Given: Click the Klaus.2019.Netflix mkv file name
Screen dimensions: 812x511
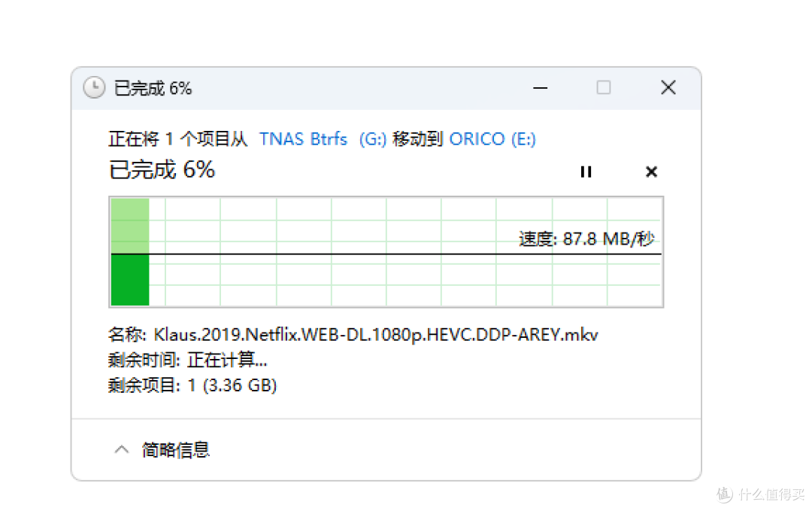Looking at the screenshot, I should 376,334.
